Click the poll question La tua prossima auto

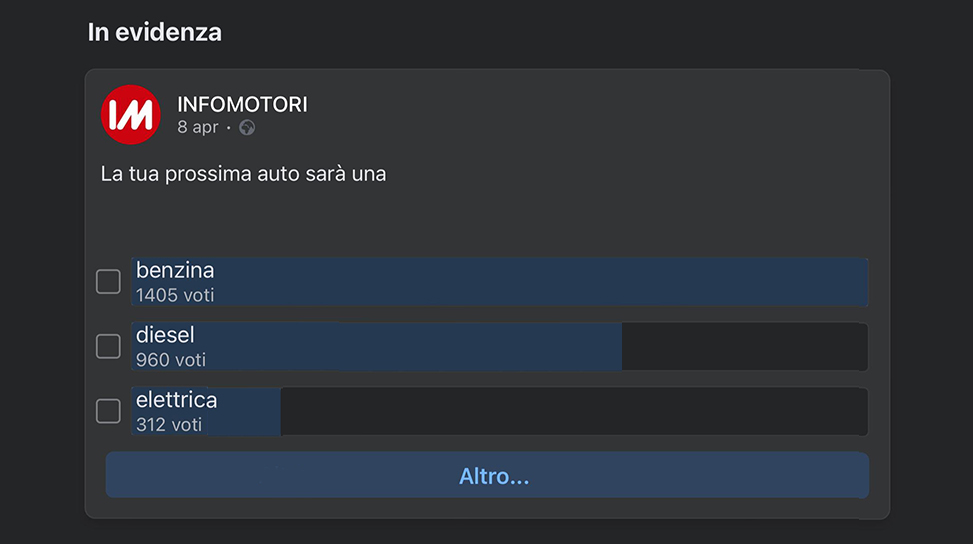pyautogui.click(x=243, y=174)
